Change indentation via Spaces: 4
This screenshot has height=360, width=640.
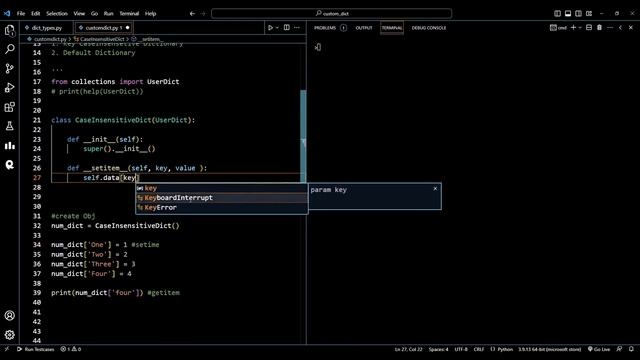coord(438,349)
